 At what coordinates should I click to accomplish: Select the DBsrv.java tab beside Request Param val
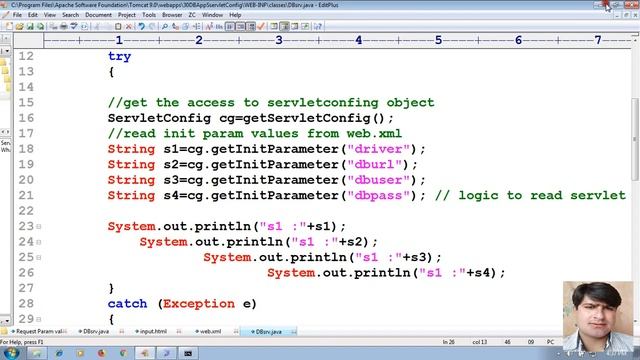96,331
